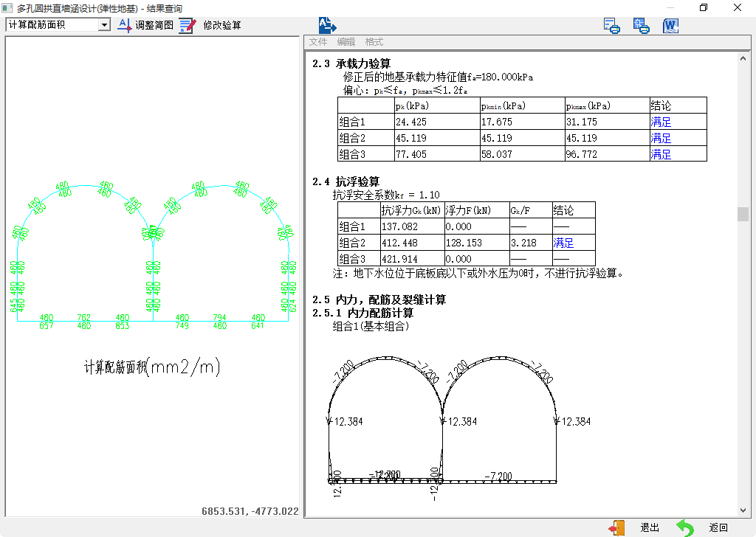756x537 pixels.
Task: Click the 浮力F(kN) column header
Action: [468, 210]
